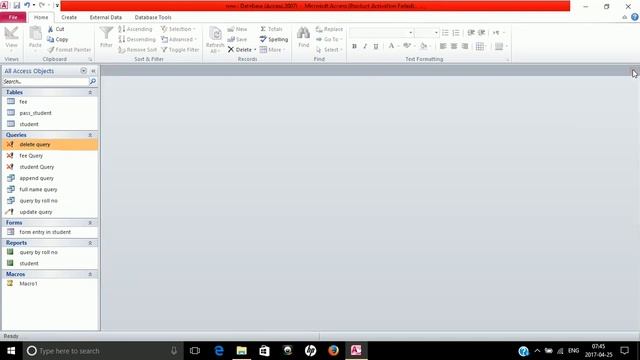640x360 pixels.
Task: Click Descending sort button
Action: [137, 40]
